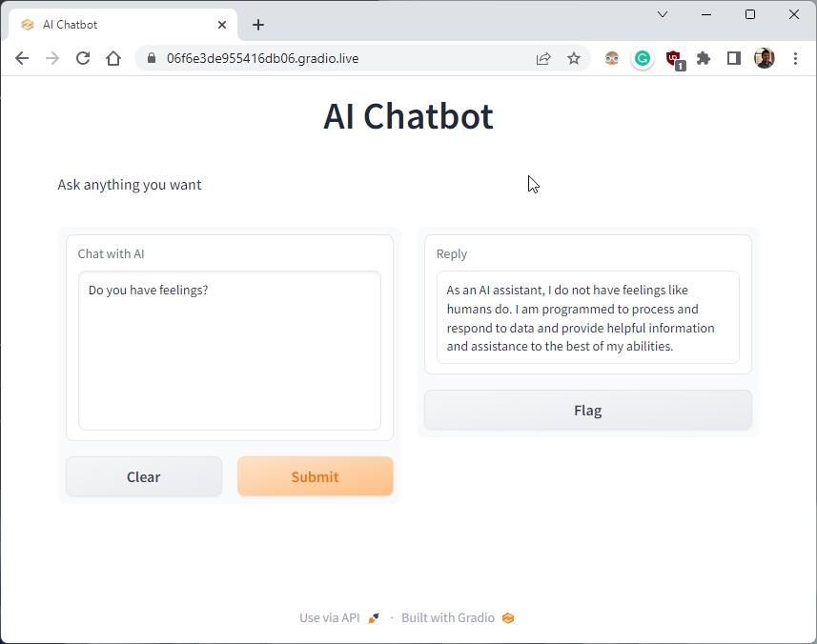Click the Chrome profile avatar
This screenshot has height=644, width=817.
coord(764,58)
